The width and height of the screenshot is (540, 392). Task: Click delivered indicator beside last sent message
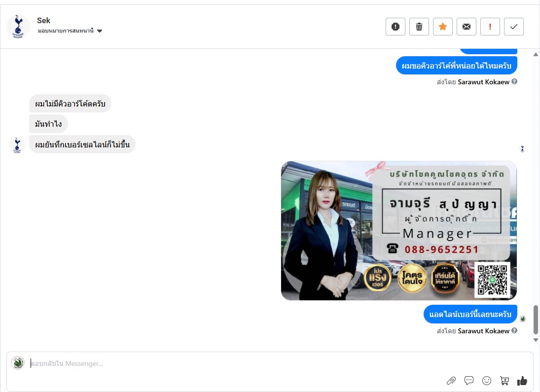(x=523, y=319)
